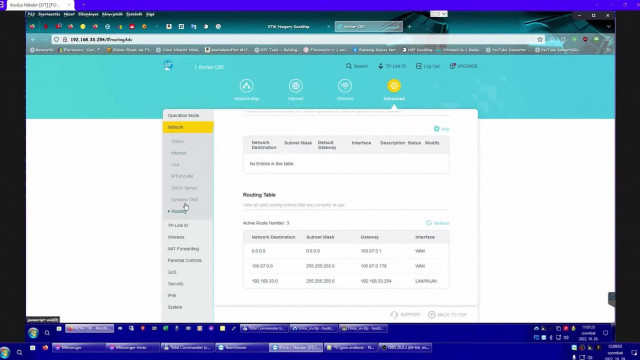The image size is (640, 360).
Task: Click Log Out in the header
Action: tap(428, 66)
